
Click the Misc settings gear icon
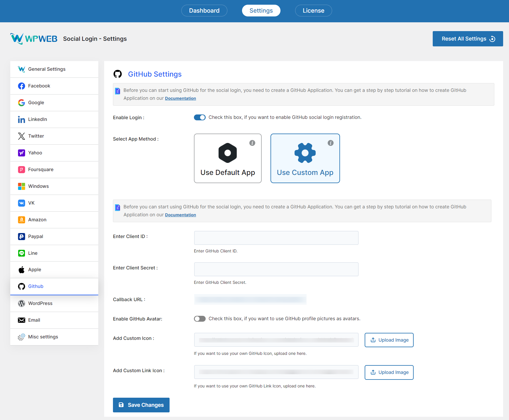[x=21, y=337]
